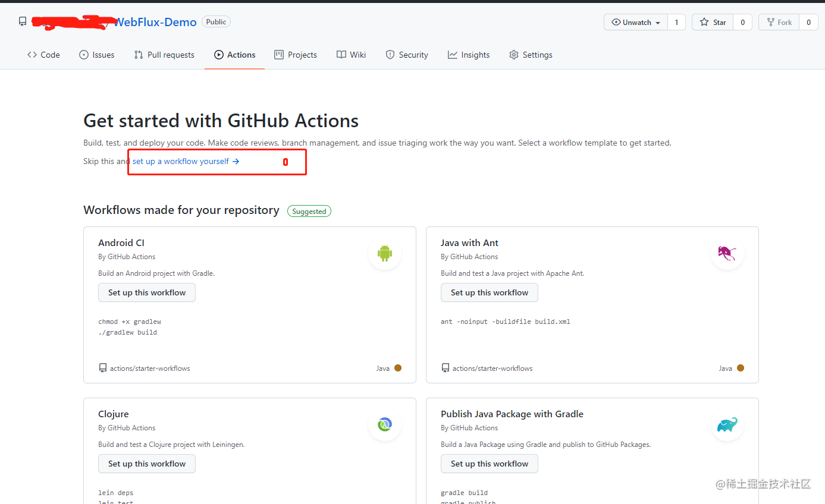The image size is (825, 504).
Task: Click the Gradle elephant icon on Publish Java Package card
Action: [x=727, y=424]
